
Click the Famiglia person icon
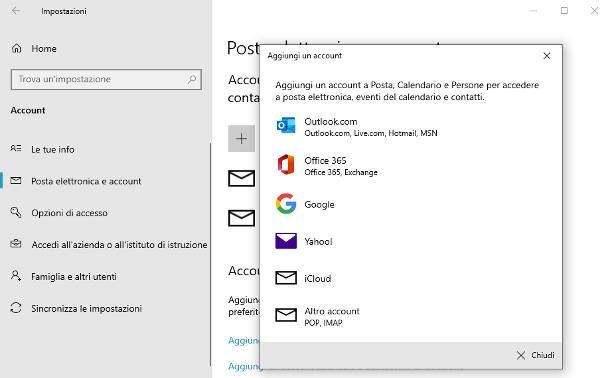16,276
